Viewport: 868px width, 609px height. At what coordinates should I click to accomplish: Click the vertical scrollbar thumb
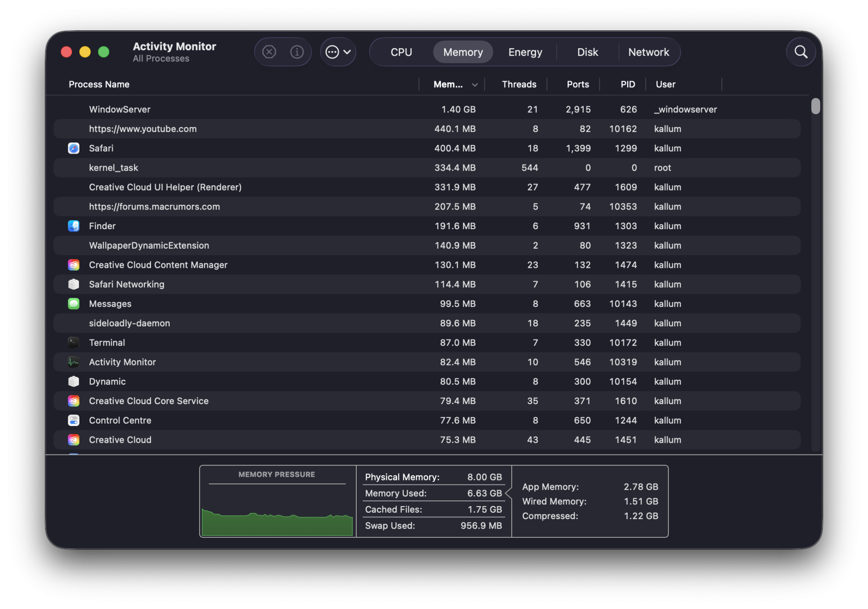click(815, 106)
